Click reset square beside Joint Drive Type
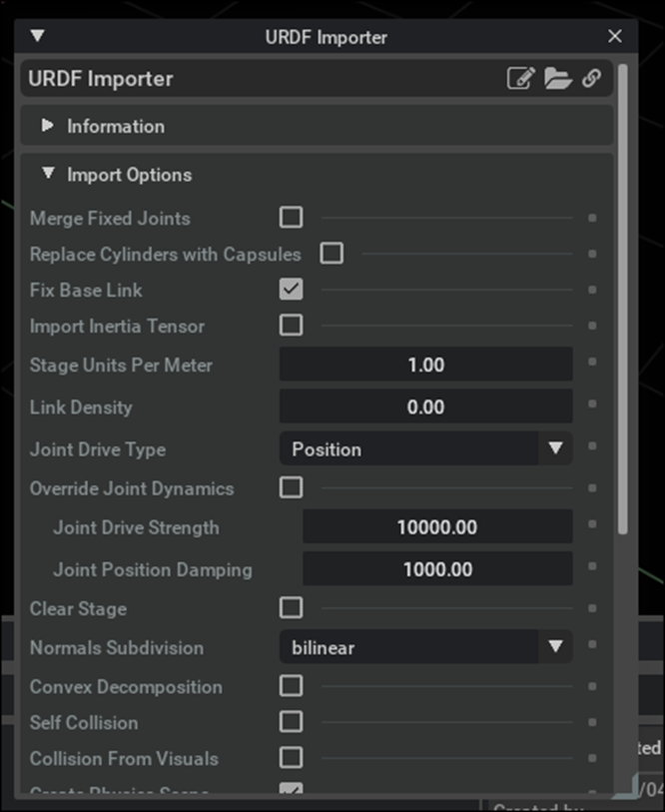This screenshot has width=665, height=812. 592,447
